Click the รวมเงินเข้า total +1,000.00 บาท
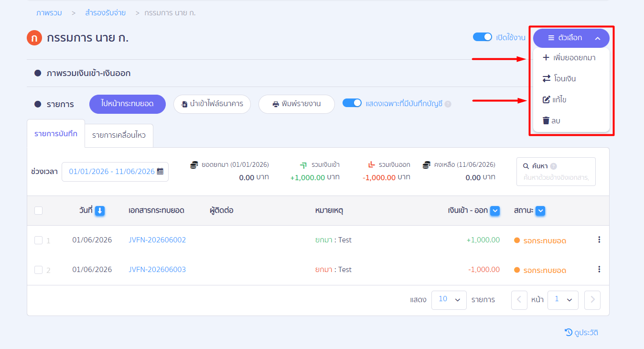This screenshot has height=349, width=644. (x=315, y=177)
